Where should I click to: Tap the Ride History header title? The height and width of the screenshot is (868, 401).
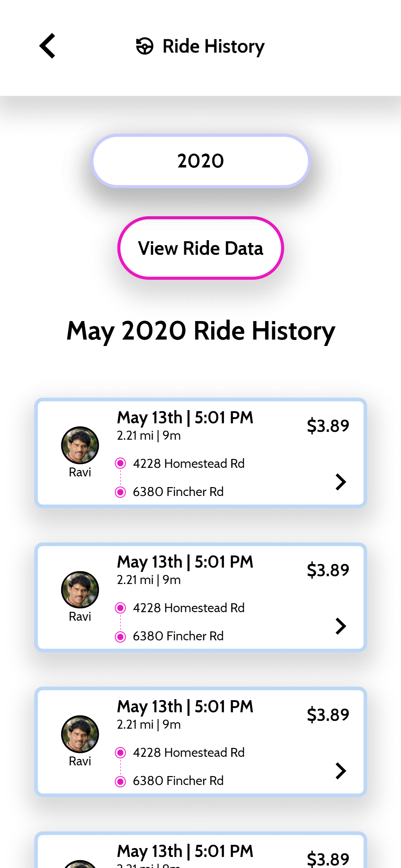tap(214, 47)
